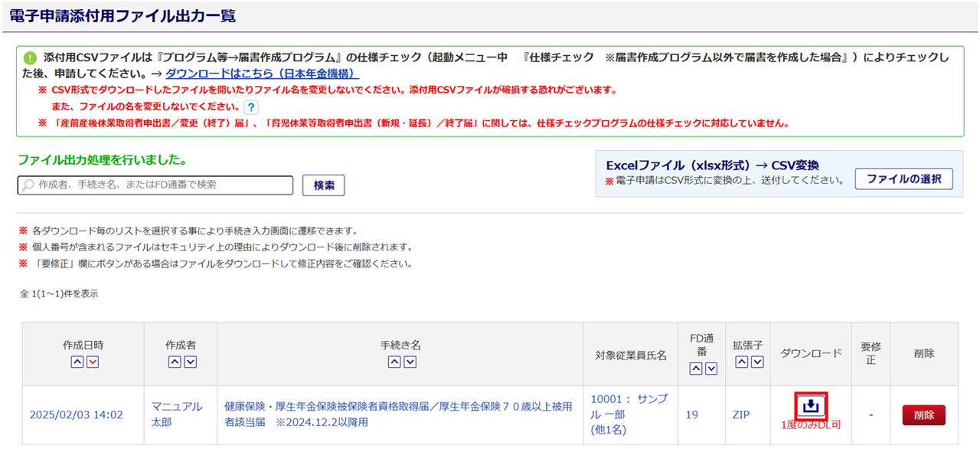Viewport: 980px width, 449px height.
Task: Open the 2025/02/03 14:02 entry
Action: tap(76, 415)
